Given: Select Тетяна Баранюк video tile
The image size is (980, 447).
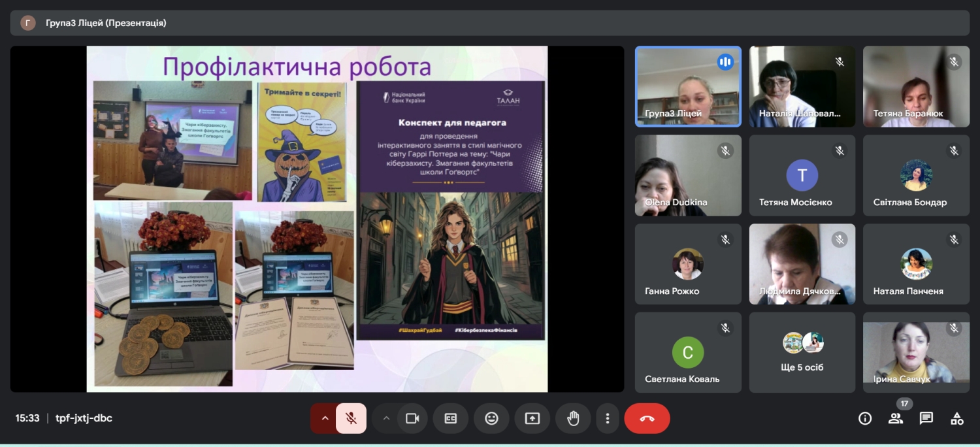Looking at the screenshot, I should tap(916, 86).
